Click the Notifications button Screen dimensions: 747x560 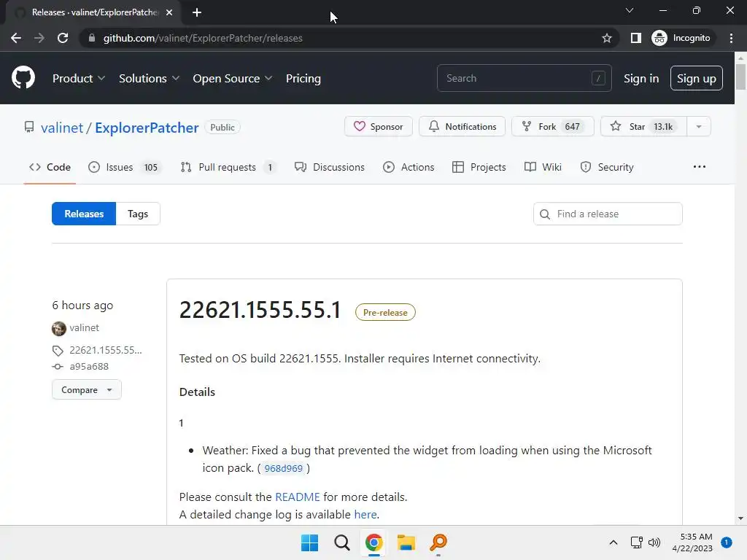[462, 126]
